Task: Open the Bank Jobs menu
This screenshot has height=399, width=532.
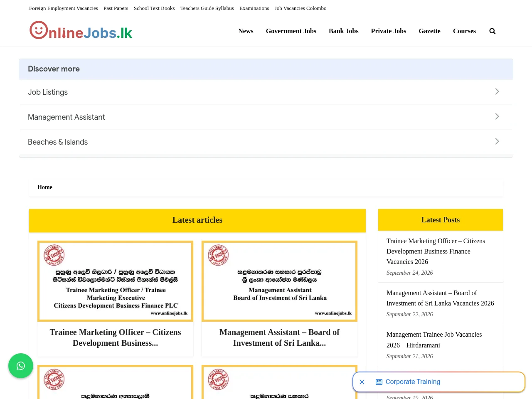Action: (344, 31)
